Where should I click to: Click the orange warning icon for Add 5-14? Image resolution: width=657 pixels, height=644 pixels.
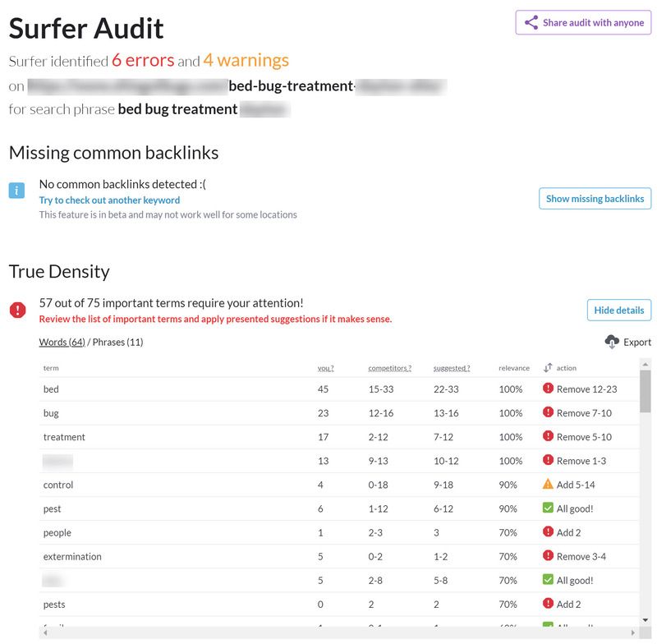click(x=548, y=484)
